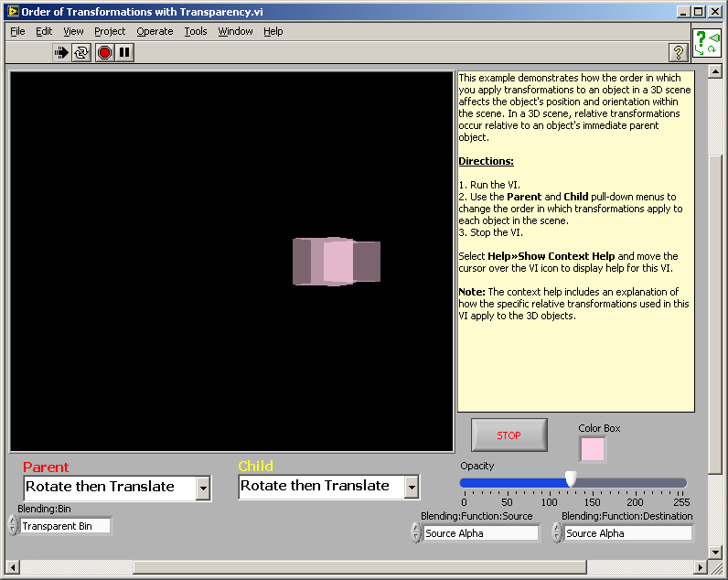Open the Edit menu

[x=44, y=31]
